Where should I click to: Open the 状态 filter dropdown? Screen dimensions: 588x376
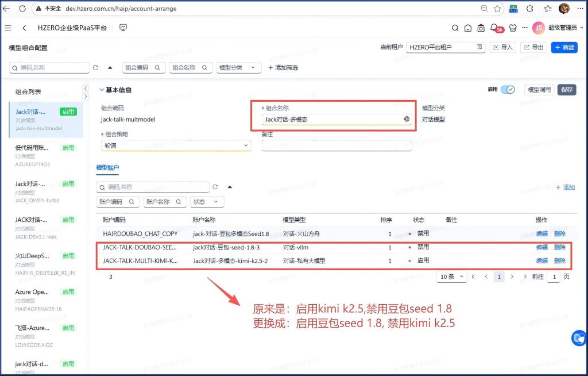point(207,202)
